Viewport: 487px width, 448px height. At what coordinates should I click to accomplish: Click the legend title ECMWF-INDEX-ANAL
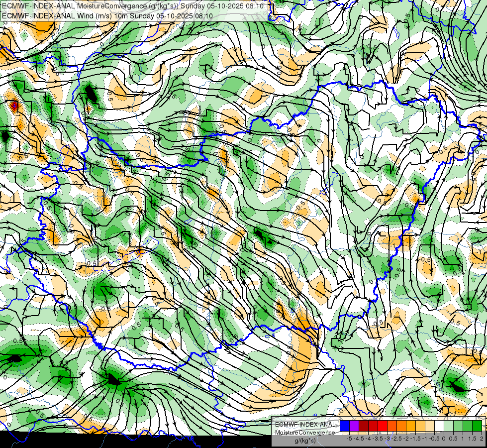click(305, 425)
